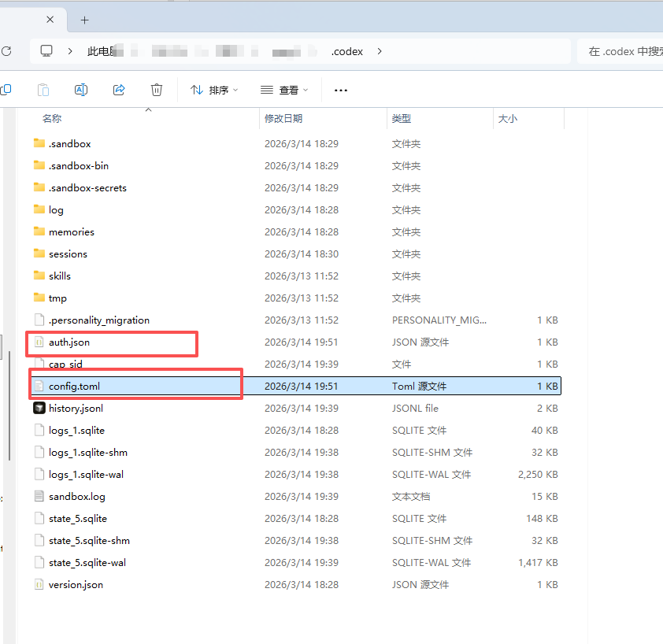Click the .codex breadcrumb in address bar
The image size is (663, 644).
(x=347, y=51)
